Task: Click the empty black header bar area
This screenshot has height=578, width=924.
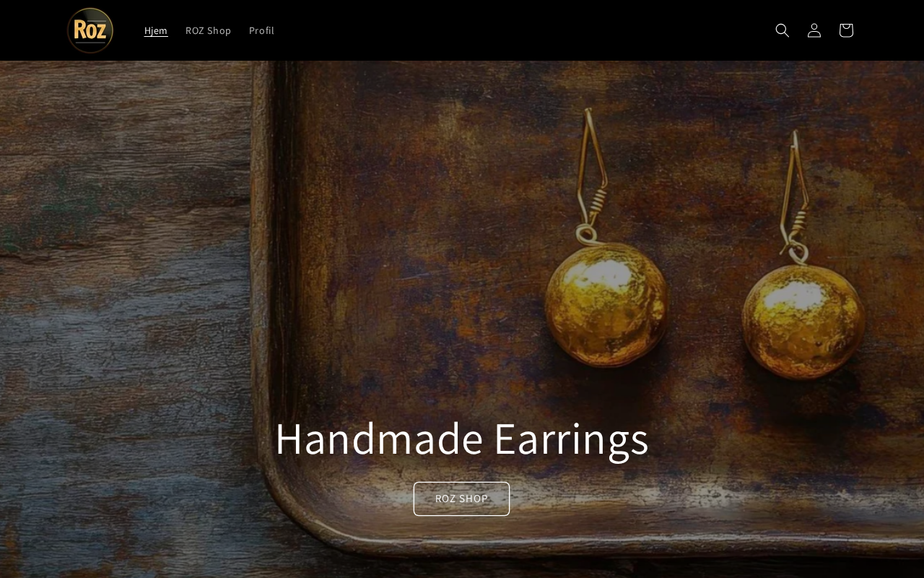Action: tap(520, 30)
